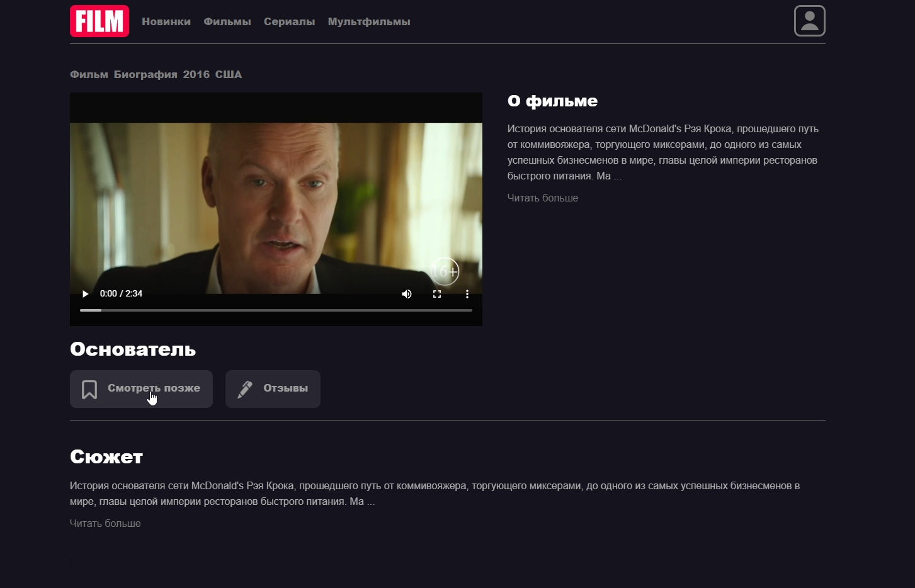Open Мультфильмы category

tap(369, 21)
